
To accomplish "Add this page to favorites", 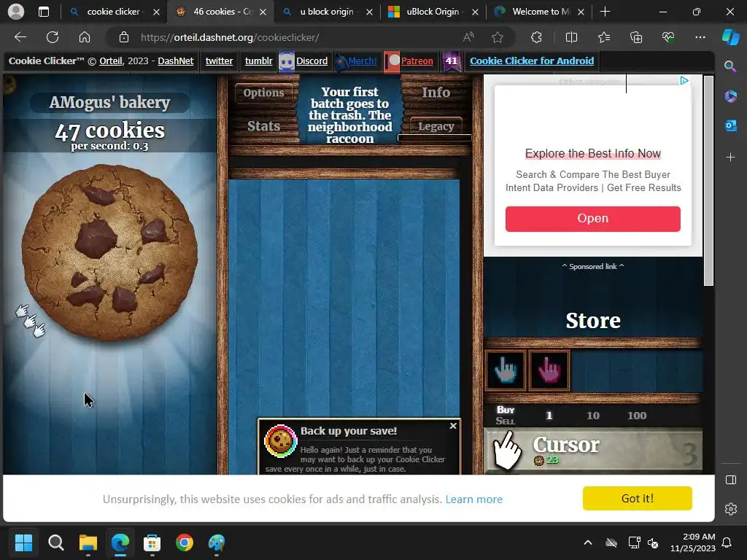I will (498, 37).
